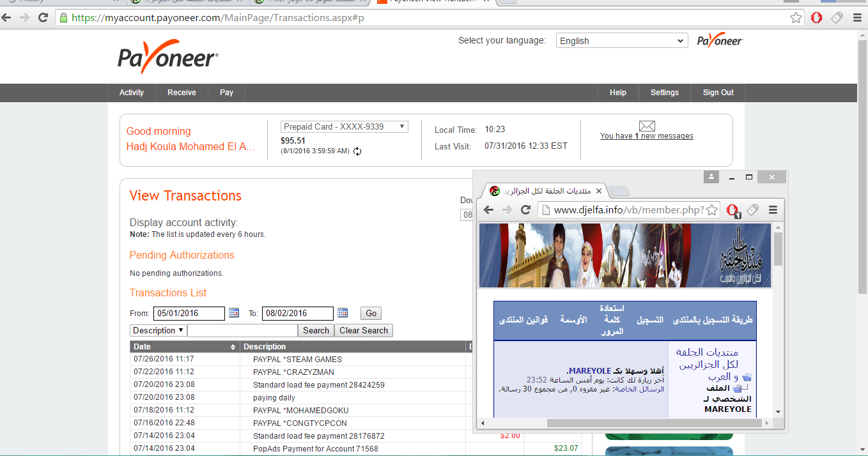The image size is (868, 456).
Task: Click the Clear Search button
Action: point(364,331)
